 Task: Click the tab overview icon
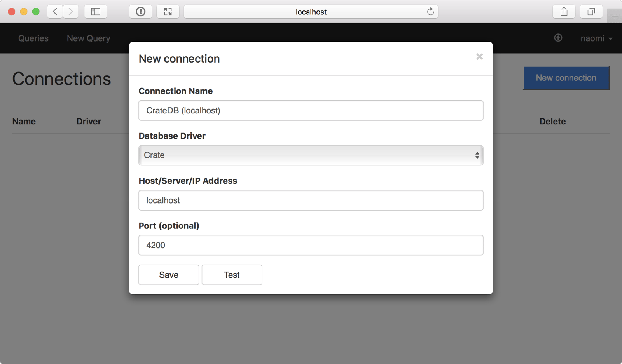coord(591,11)
